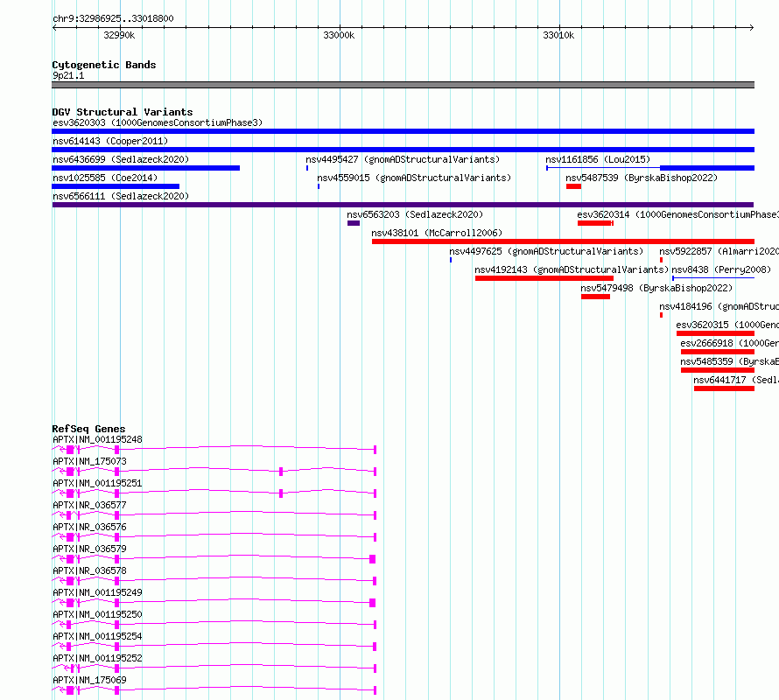779x700 pixels.
Task: Select APTX|NR_036576 transcript label
Action: (x=89, y=527)
